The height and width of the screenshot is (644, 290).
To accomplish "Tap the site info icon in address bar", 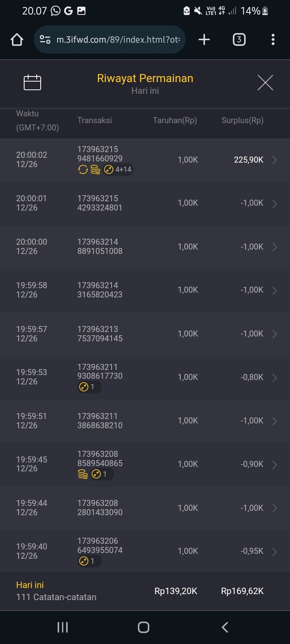I will (45, 39).
